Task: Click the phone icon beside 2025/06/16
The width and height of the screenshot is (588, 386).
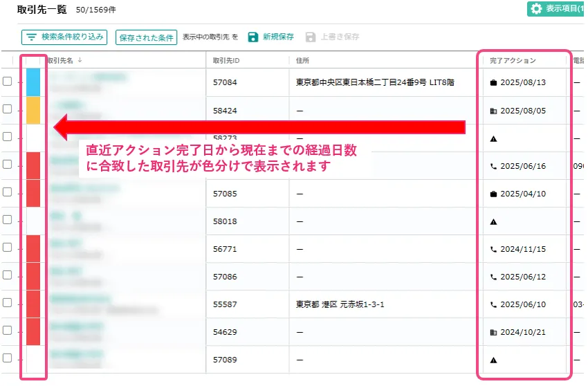Action: (x=493, y=166)
